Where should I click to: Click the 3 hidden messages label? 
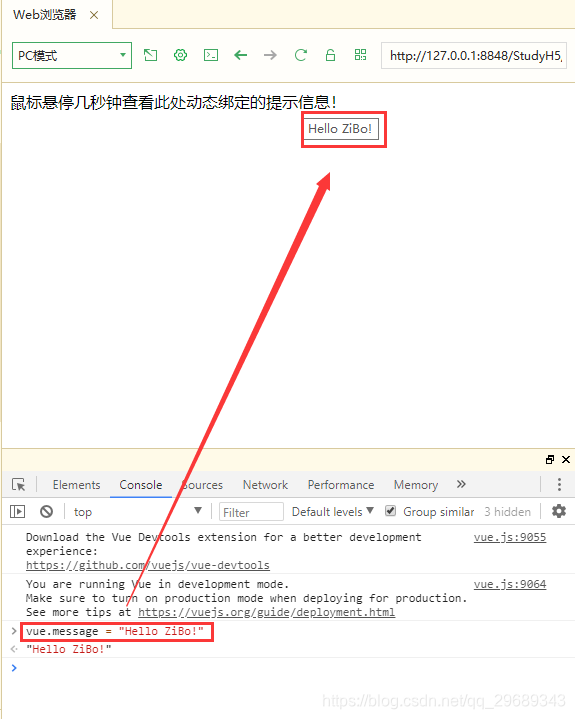pyautogui.click(x=507, y=512)
